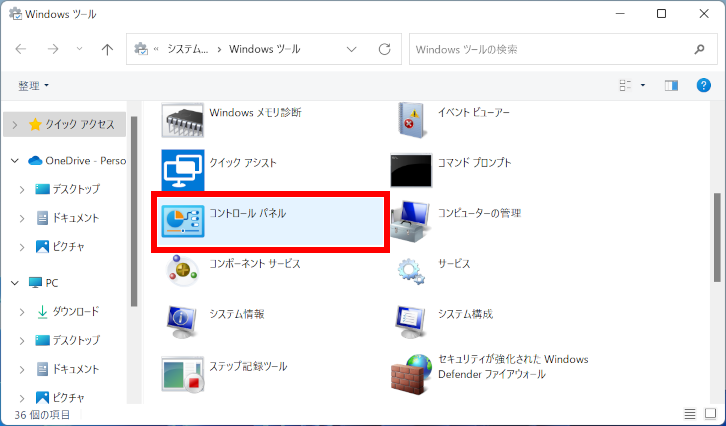The height and width of the screenshot is (426, 726).
Task: Click the Back arrow in navigation bar
Action: coord(21,49)
